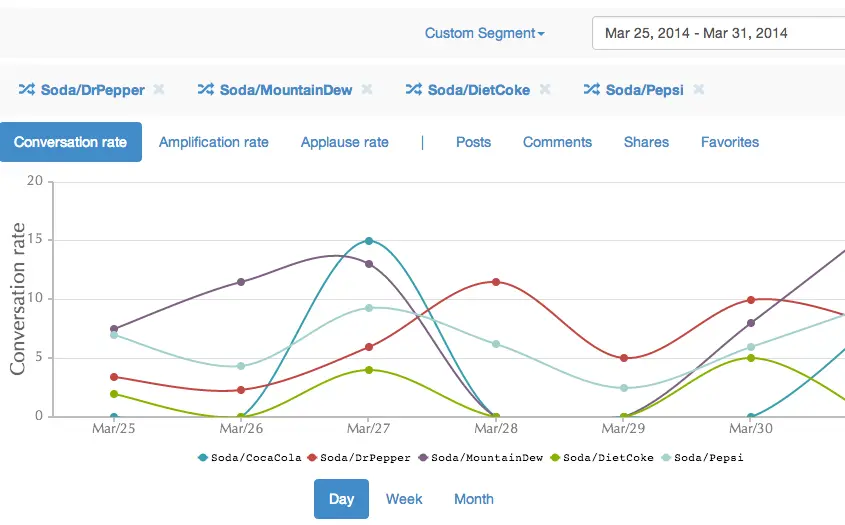Toggle Soda/CocaCola series in chart legend
This screenshot has width=845, height=525.
[252, 457]
